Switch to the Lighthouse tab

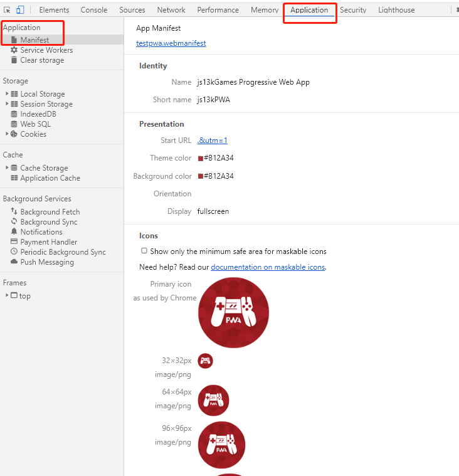[x=396, y=10]
